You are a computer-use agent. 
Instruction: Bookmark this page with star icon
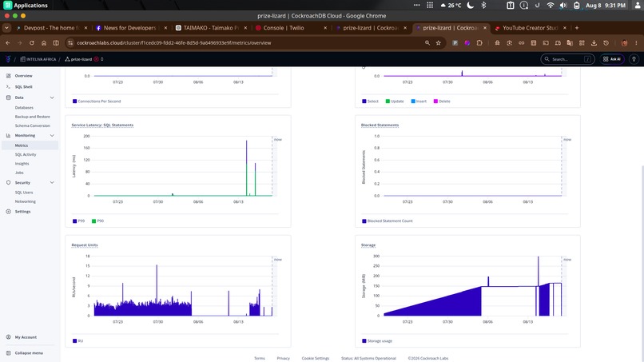pos(438,42)
